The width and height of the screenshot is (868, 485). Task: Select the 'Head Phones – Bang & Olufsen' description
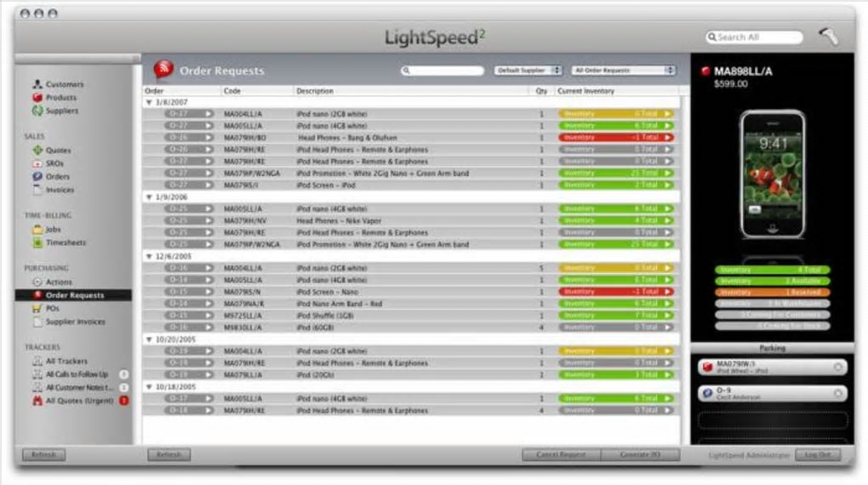pyautogui.click(x=347, y=138)
